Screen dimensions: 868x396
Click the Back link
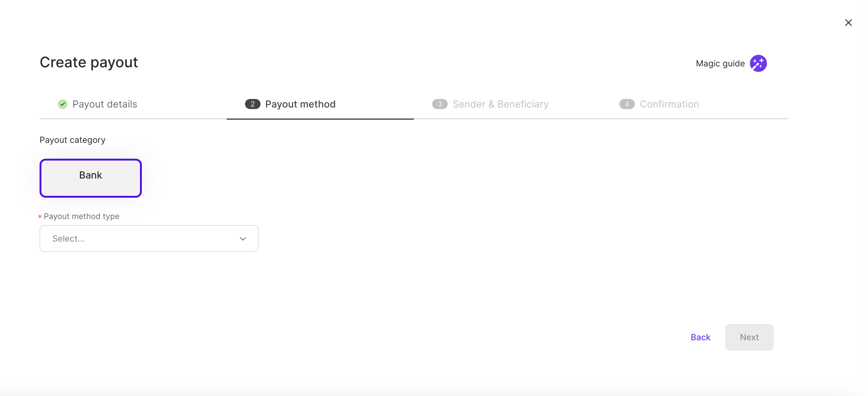pos(700,337)
